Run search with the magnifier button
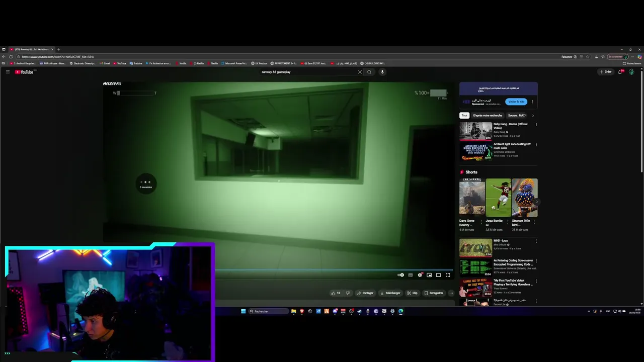The height and width of the screenshot is (362, 644). click(x=369, y=72)
